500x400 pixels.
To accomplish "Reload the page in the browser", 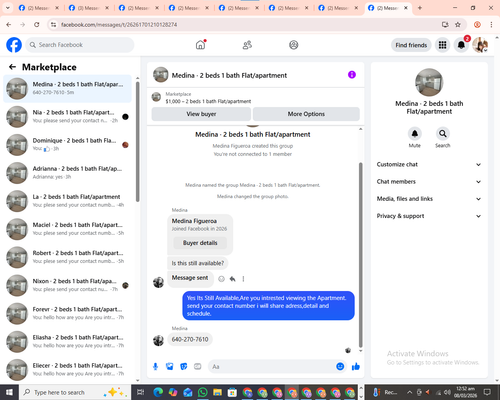I will click(x=37, y=24).
